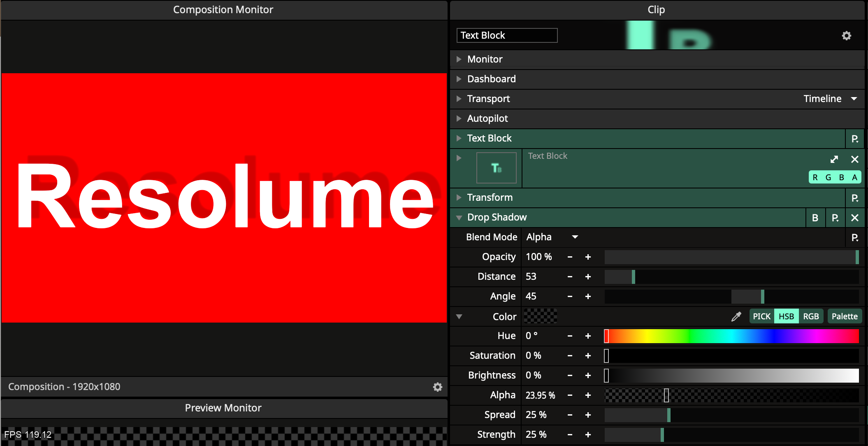This screenshot has width=868, height=446.
Task: Toggle the alpha A channel button
Action: [854, 177]
